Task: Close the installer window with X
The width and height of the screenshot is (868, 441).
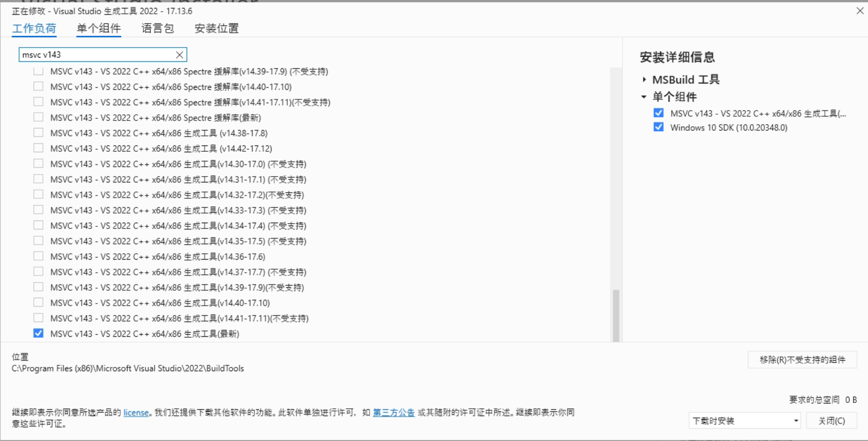Action: pos(860,11)
